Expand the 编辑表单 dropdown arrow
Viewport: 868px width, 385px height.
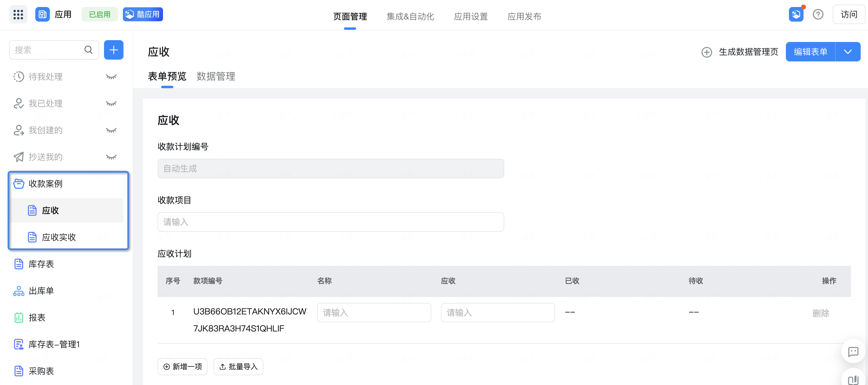click(x=848, y=52)
